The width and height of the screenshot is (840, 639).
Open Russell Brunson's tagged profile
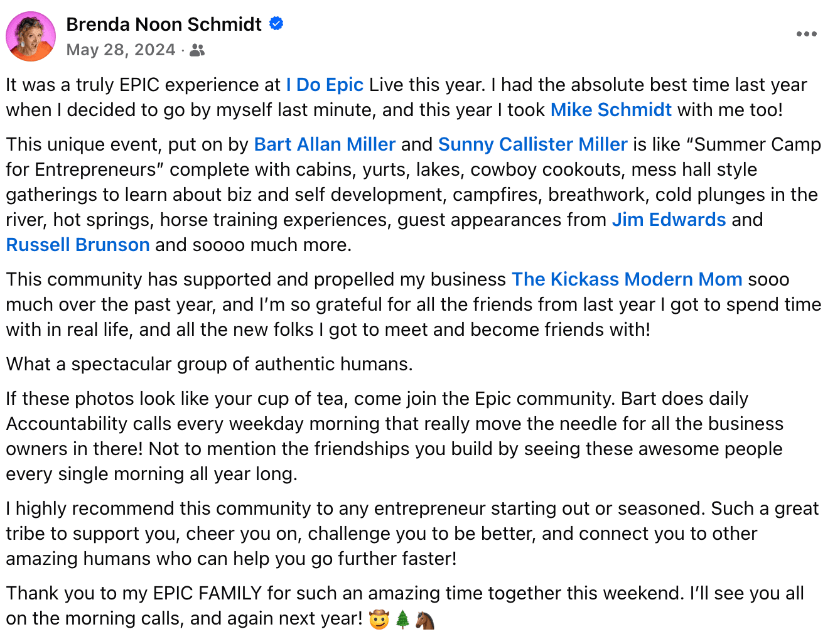78,245
